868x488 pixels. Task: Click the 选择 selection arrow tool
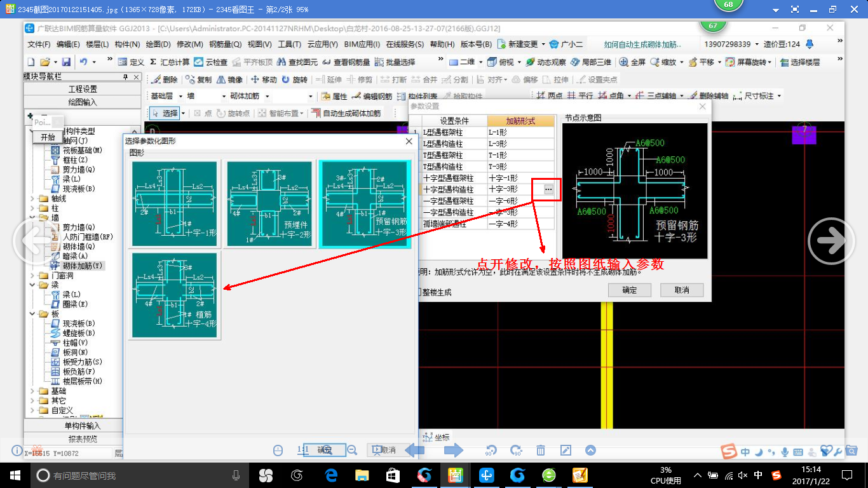[x=165, y=113]
